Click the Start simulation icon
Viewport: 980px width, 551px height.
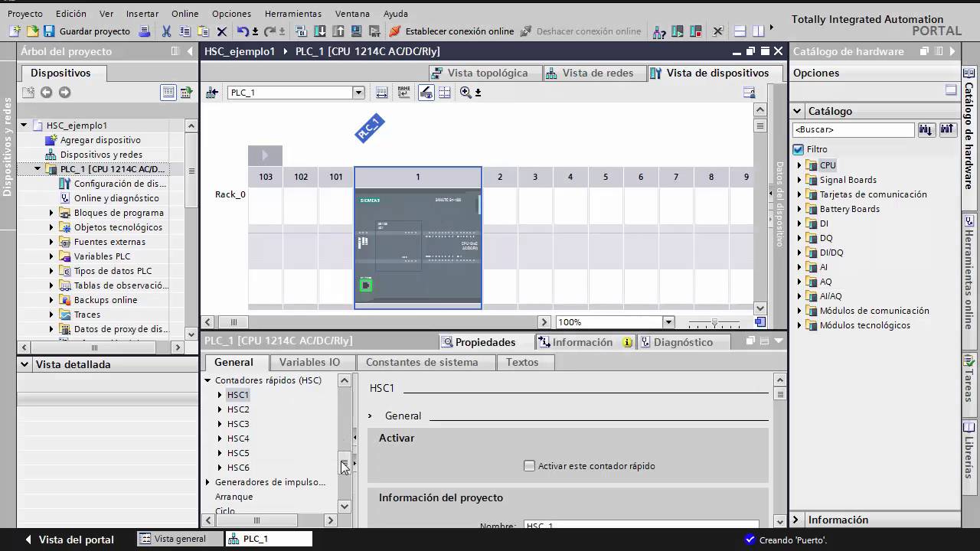(356, 31)
